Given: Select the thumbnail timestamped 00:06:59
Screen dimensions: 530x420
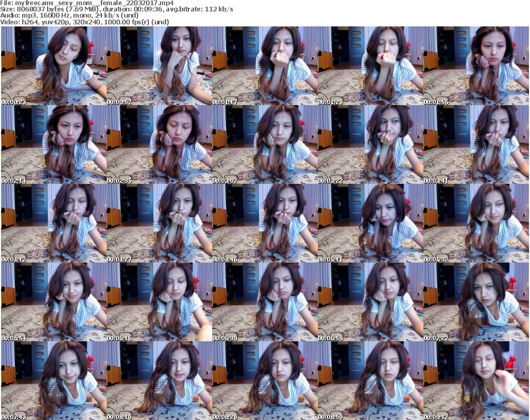Looking at the screenshot, I should (371, 302).
